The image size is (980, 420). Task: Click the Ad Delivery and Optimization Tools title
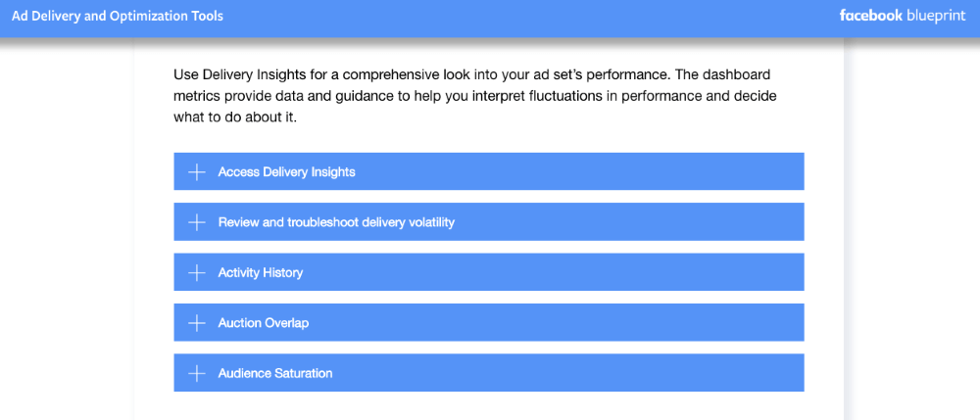117,17
